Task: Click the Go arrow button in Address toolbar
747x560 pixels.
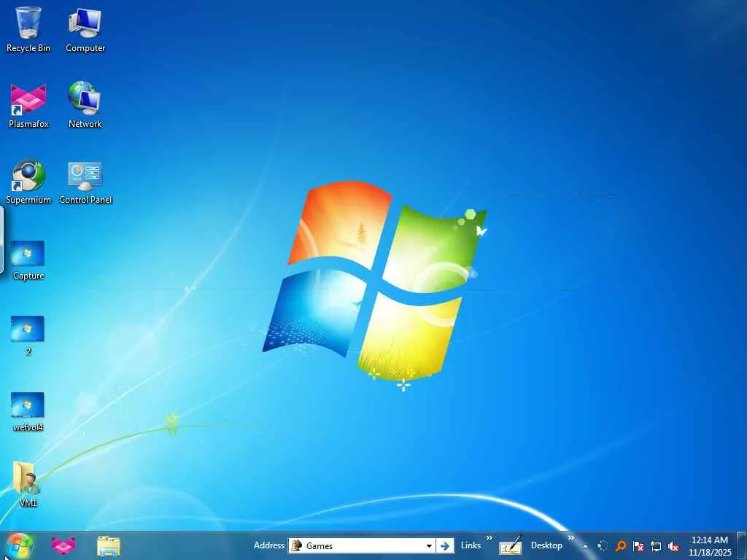Action: (445, 545)
